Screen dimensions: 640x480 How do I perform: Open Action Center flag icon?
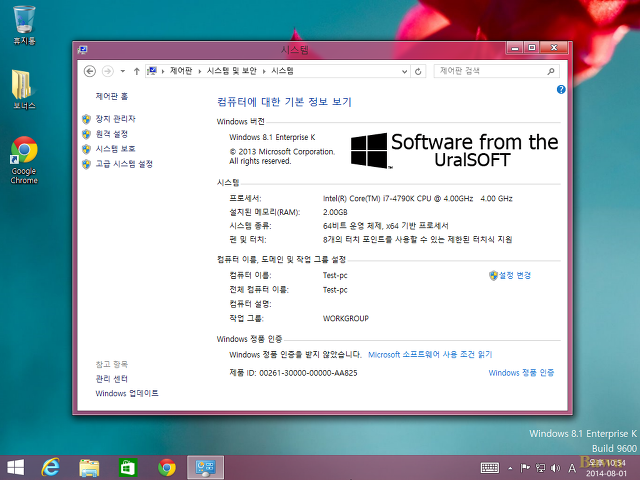click(x=525, y=468)
